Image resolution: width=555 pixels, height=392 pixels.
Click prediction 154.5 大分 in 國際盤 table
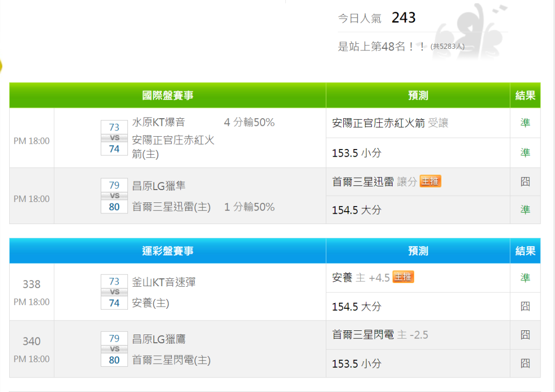357,210
